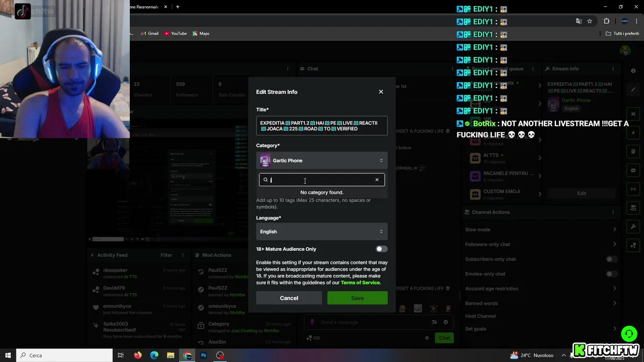The image size is (644, 362).
Task: Open Task View on the taskbar
Action: coord(121,355)
